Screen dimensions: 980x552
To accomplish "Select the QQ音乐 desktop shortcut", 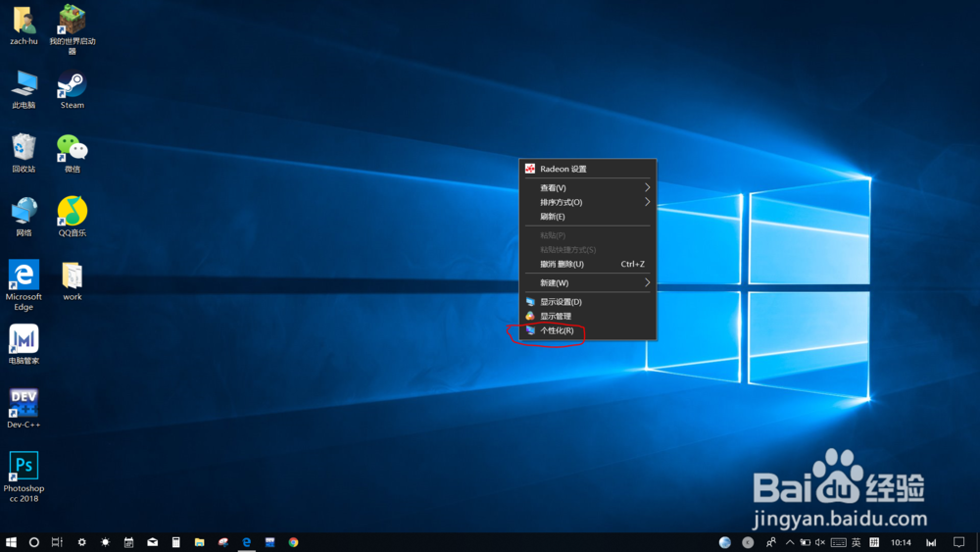I will coord(73,217).
